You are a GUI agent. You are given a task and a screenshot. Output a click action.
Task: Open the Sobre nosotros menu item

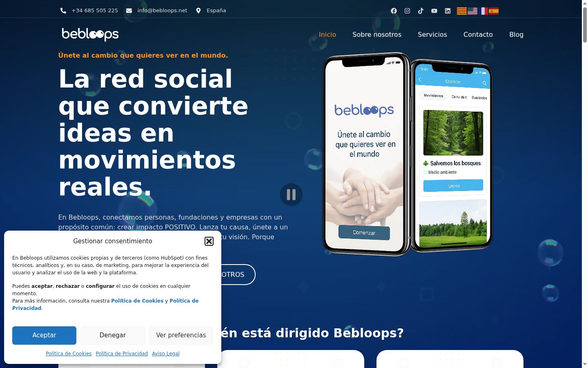[x=377, y=34]
